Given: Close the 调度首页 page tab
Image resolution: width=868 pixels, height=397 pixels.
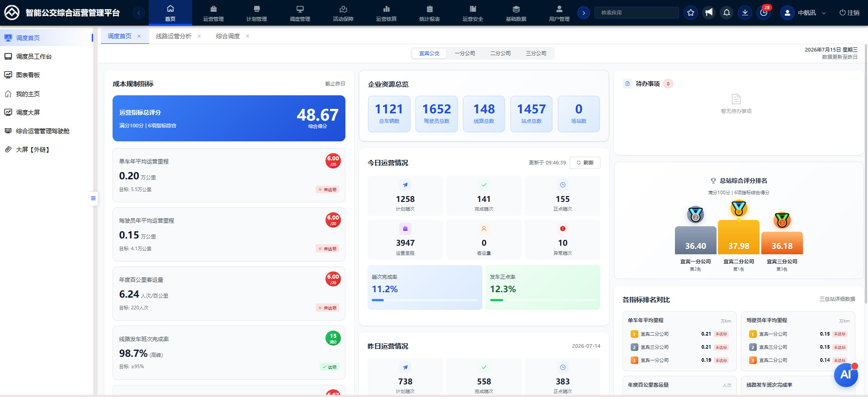Looking at the screenshot, I should click(x=139, y=36).
